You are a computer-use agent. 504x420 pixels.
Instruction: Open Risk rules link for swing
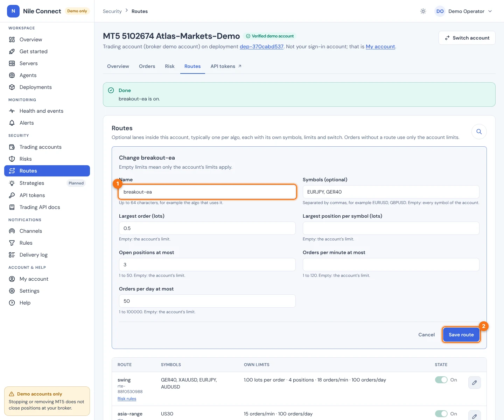tap(127, 399)
